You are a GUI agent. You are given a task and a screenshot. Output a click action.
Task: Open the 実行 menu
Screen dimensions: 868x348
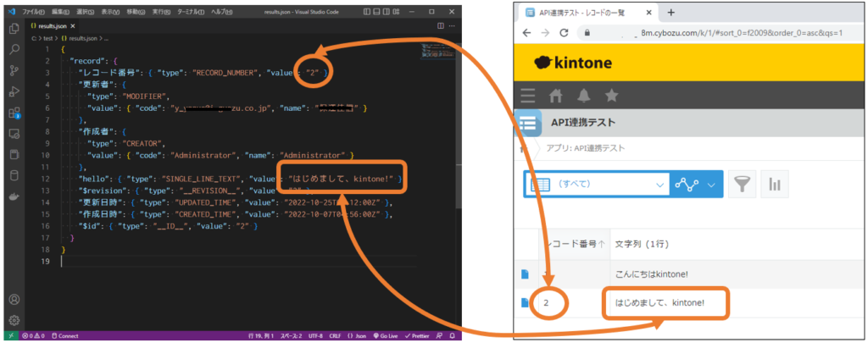(x=162, y=12)
